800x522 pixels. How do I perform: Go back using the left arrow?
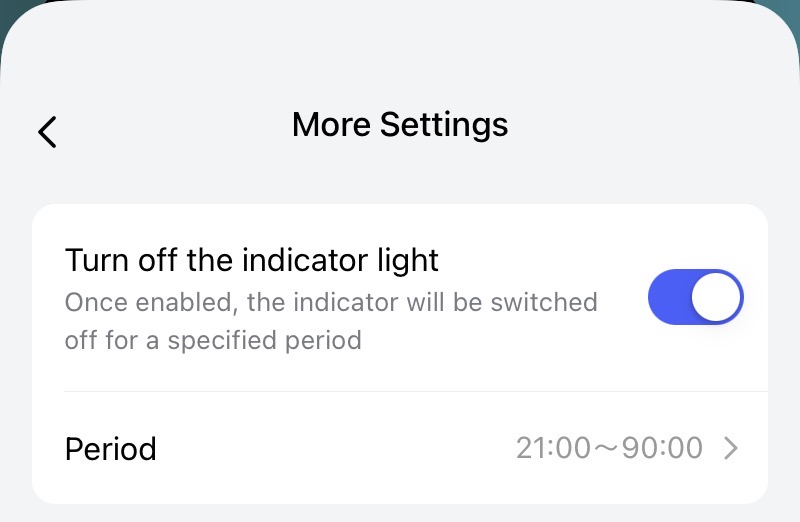47,131
